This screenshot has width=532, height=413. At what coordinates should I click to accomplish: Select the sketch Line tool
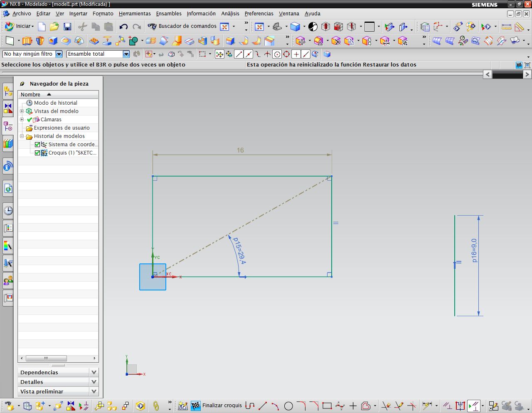263,406
